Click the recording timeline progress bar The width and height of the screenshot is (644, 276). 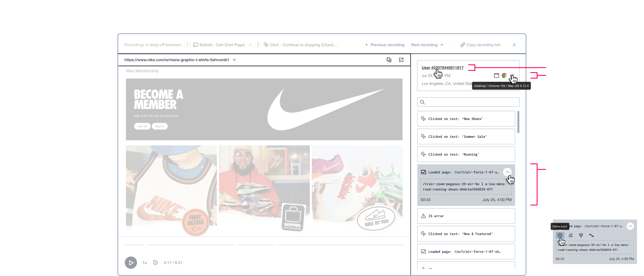(x=264, y=245)
